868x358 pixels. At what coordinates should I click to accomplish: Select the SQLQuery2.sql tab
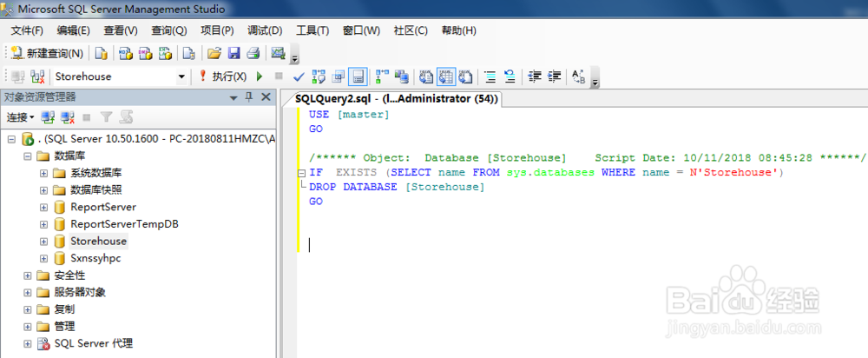pos(397,99)
